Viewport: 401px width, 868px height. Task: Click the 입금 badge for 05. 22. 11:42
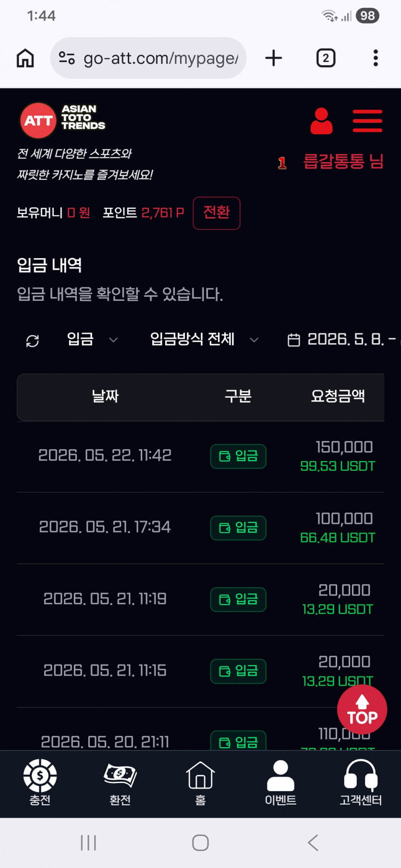tap(238, 456)
